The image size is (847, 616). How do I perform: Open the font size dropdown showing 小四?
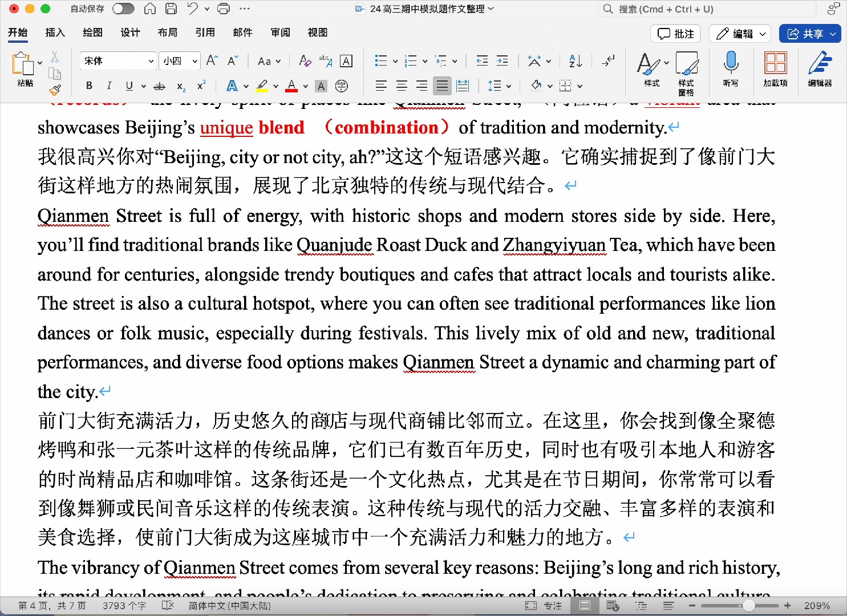pyautogui.click(x=180, y=61)
